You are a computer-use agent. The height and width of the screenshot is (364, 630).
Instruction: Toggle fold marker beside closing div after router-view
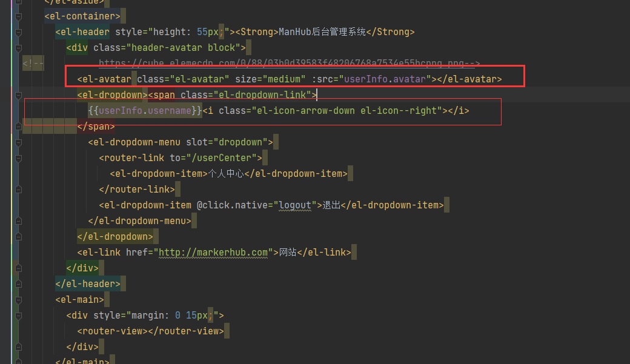click(x=19, y=346)
